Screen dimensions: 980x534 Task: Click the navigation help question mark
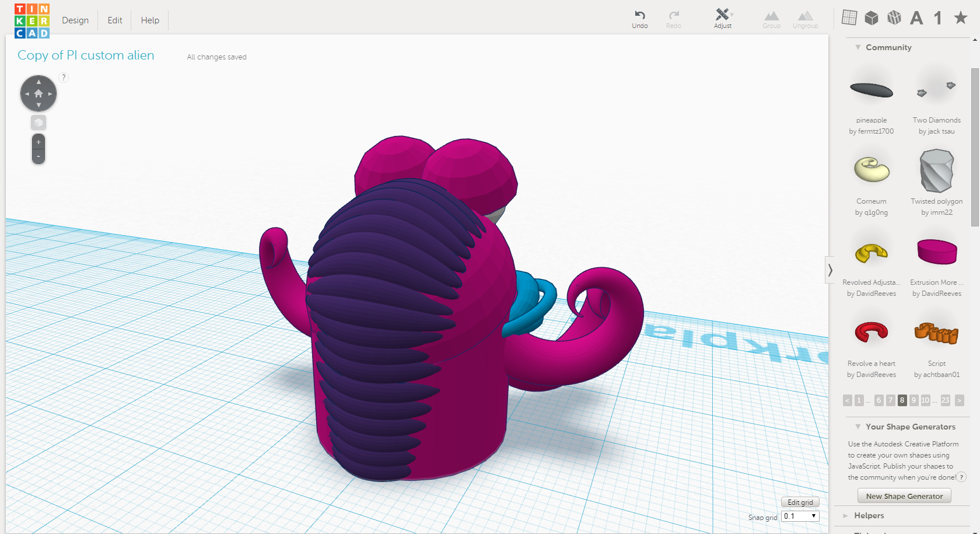(x=64, y=78)
